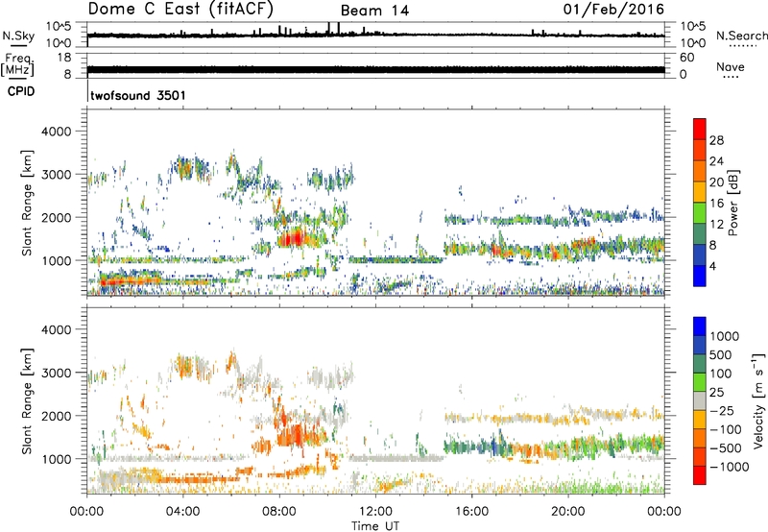Click the '4000' tick of the power panel
768x532 pixels.
57,132
